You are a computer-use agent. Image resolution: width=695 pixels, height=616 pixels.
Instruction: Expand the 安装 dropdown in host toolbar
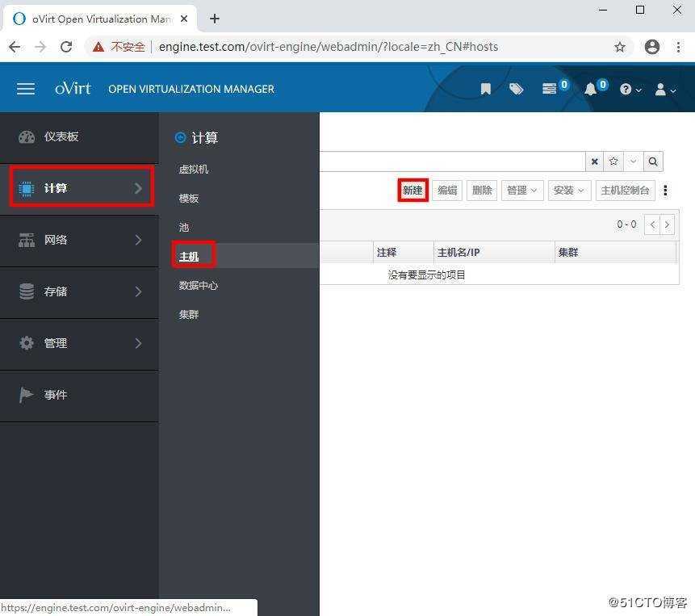(x=568, y=190)
